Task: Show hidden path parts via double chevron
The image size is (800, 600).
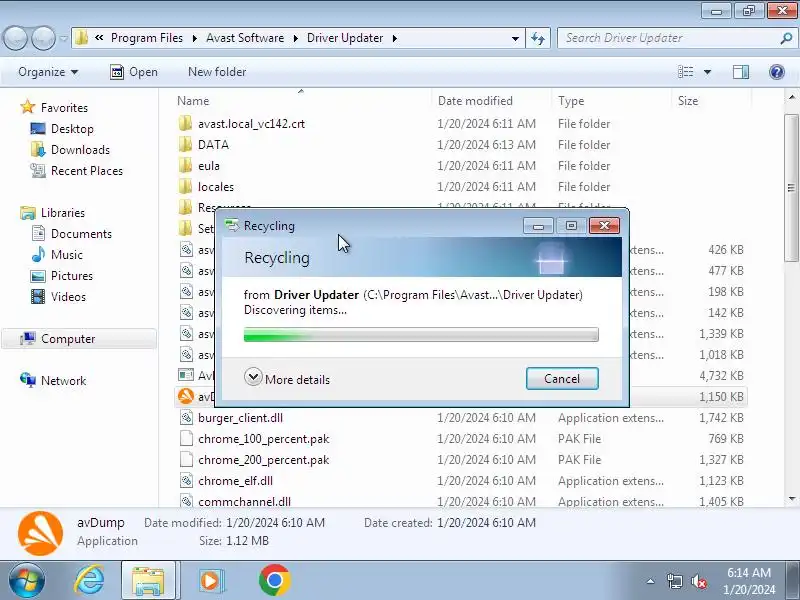Action: coord(99,38)
